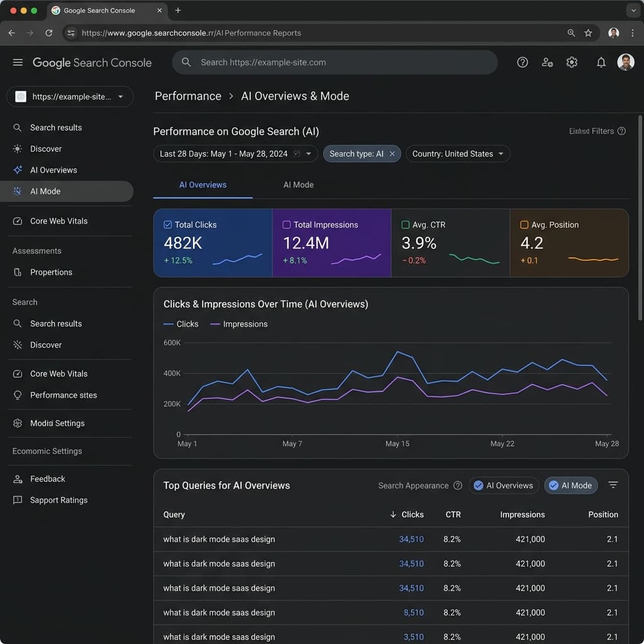Click site info icon in address bar
This screenshot has width=644, height=644.
71,33
